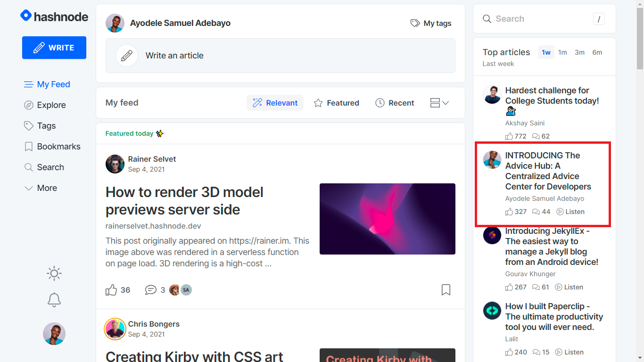Click the 36 likes count on Rainer's post
This screenshot has width=644, height=362.
pyautogui.click(x=125, y=290)
